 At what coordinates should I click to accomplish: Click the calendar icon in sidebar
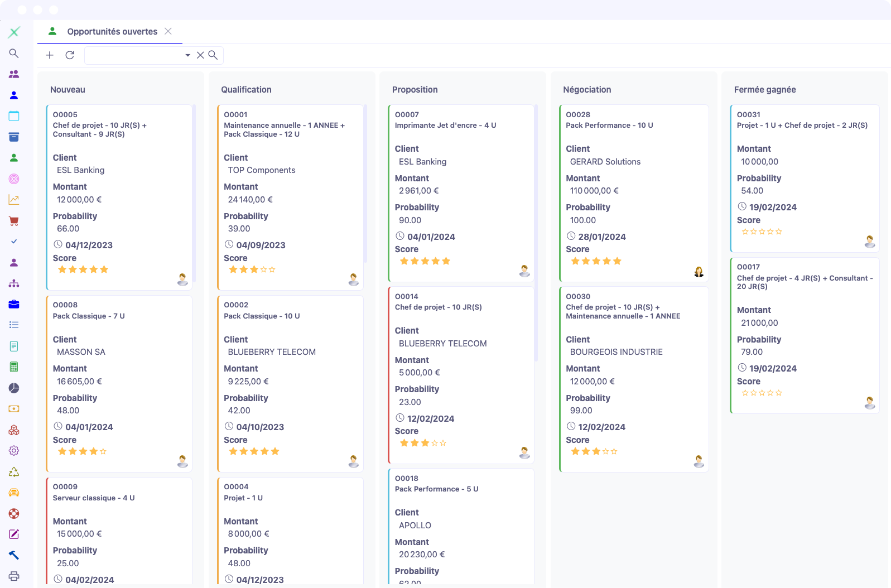click(14, 116)
